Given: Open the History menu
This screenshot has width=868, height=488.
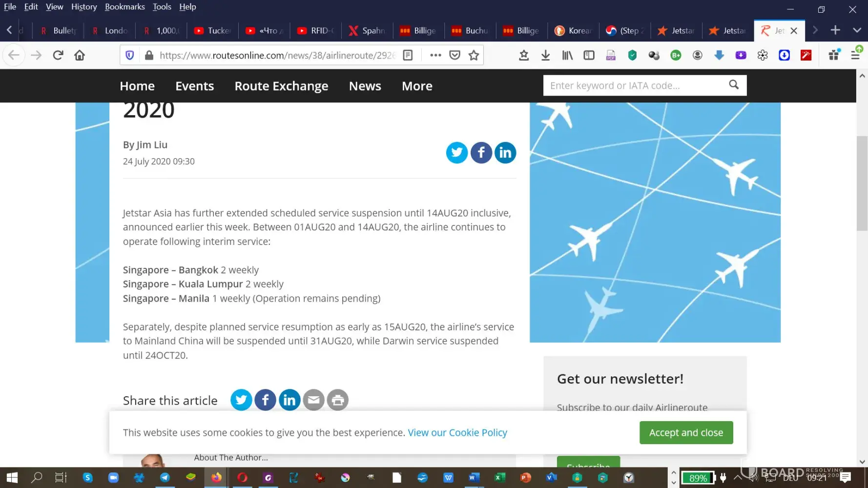Looking at the screenshot, I should pyautogui.click(x=84, y=7).
